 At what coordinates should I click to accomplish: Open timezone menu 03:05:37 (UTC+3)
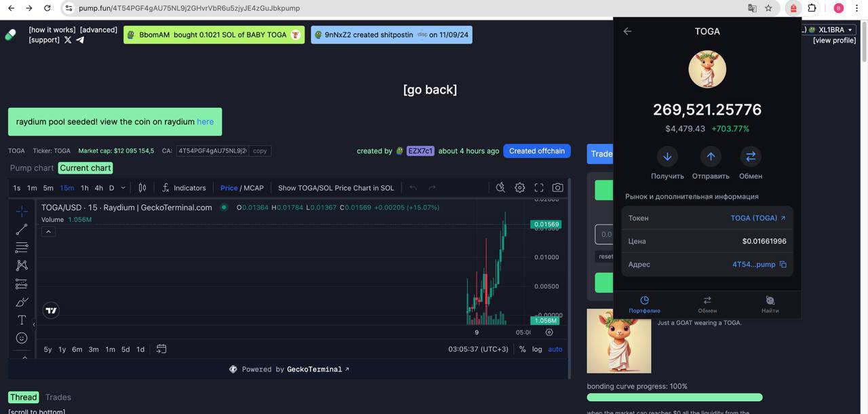pyautogui.click(x=478, y=349)
